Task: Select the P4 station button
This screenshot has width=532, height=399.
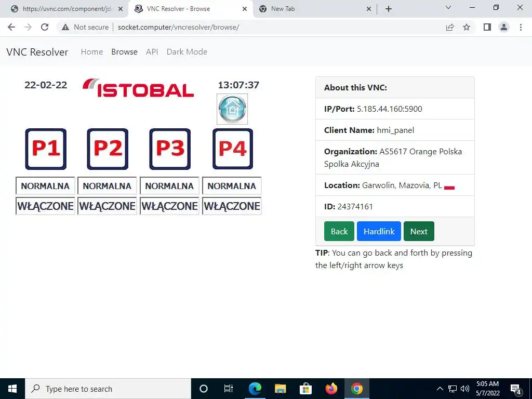Action: point(233,149)
